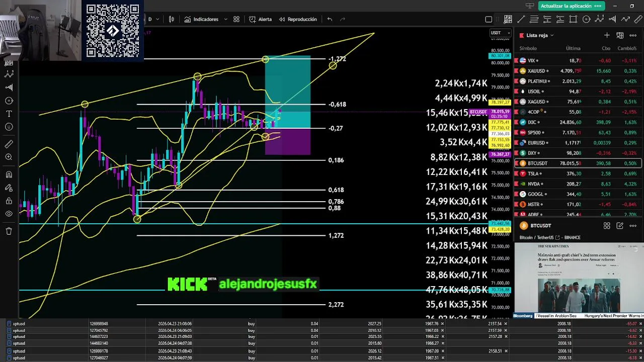Image resolution: width=644 pixels, height=362 pixels.
Task: Select EURUSD in the watchlist
Action: 578,143
